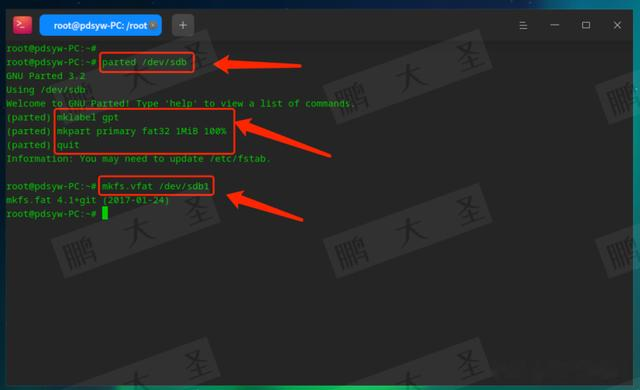Click the 'mklabel gpt' command text
Viewport: 640px width, 390px height.
87,117
